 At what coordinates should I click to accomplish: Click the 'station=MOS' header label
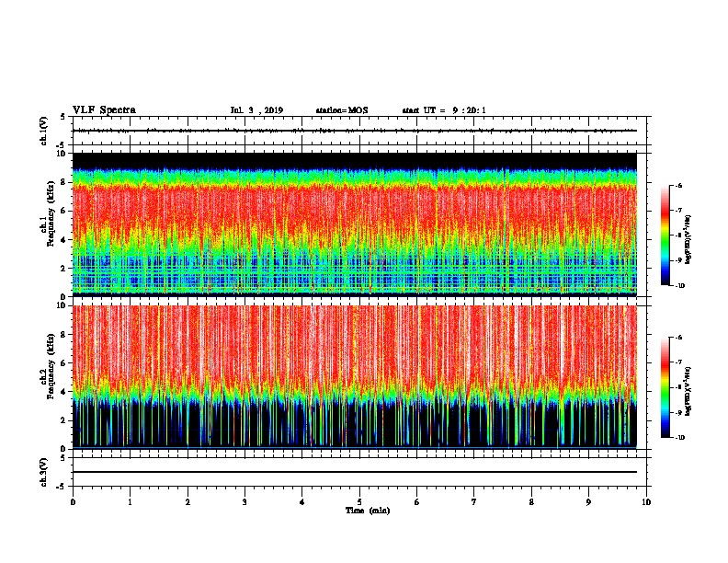(x=342, y=110)
